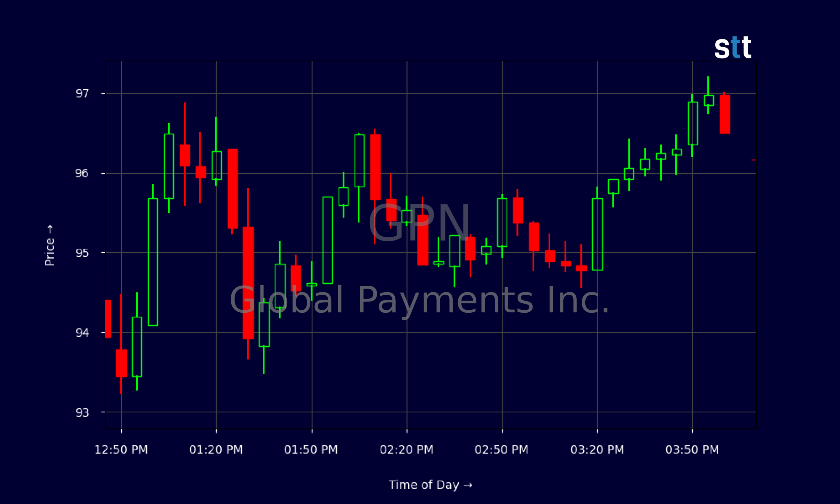Click the 93 price axis label
840x504 pixels.
click(x=82, y=412)
